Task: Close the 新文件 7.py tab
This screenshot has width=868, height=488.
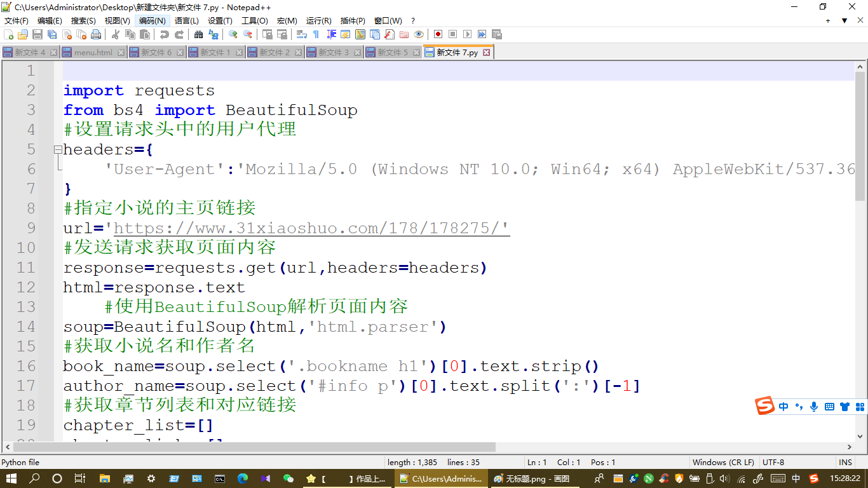Action: pos(487,53)
